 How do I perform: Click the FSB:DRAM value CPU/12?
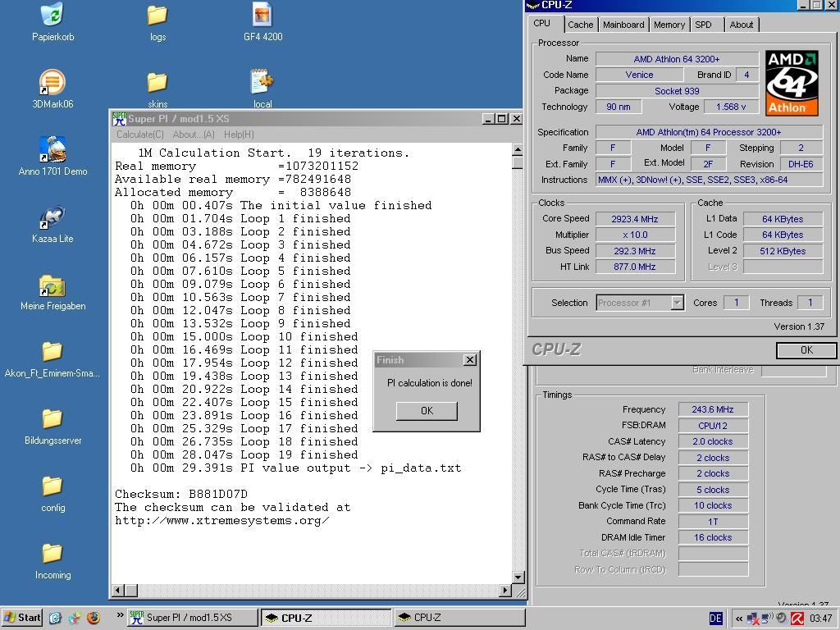coord(713,426)
